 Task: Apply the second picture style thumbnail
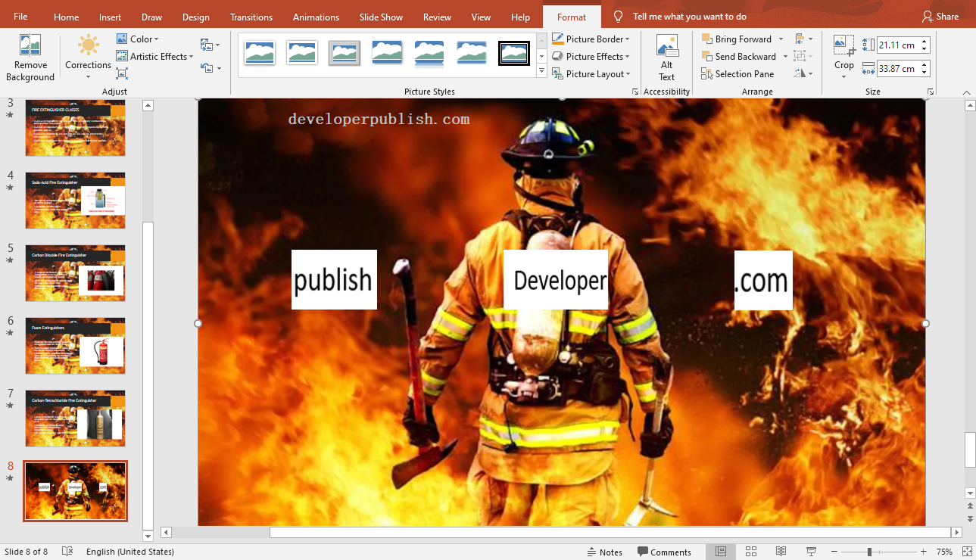[x=302, y=53]
